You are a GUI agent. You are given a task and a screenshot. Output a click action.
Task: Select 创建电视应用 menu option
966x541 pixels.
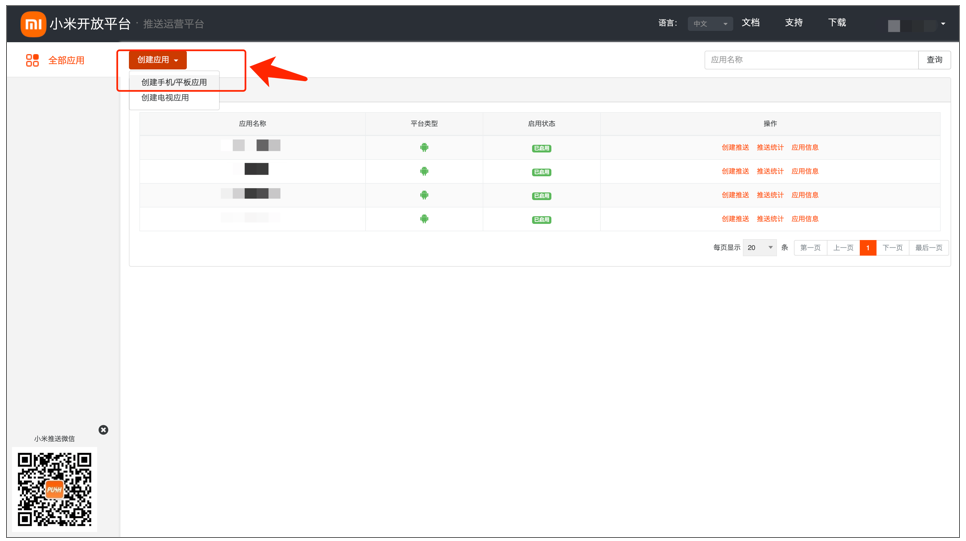click(165, 98)
